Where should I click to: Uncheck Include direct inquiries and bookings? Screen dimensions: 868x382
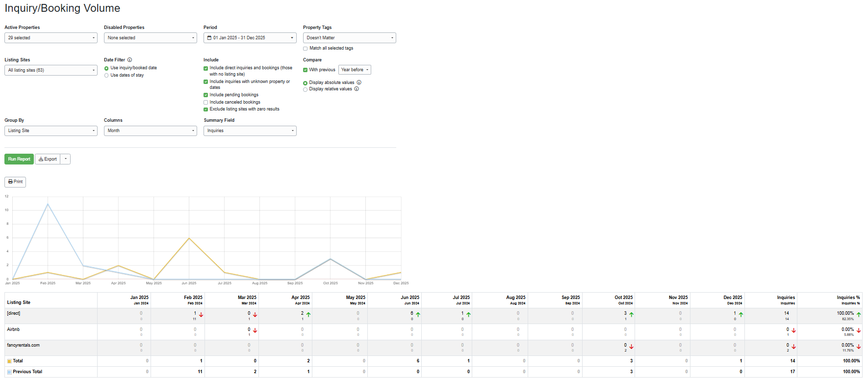click(x=205, y=68)
